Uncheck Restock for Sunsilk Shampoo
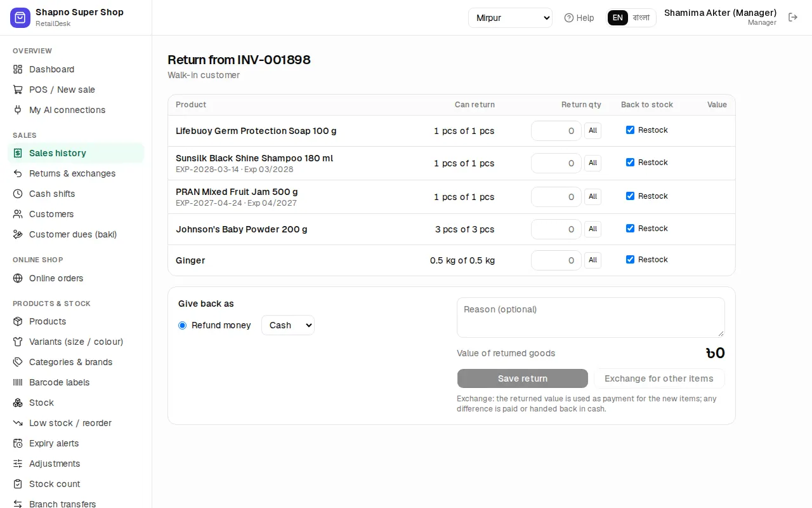The image size is (812, 508). [x=630, y=163]
